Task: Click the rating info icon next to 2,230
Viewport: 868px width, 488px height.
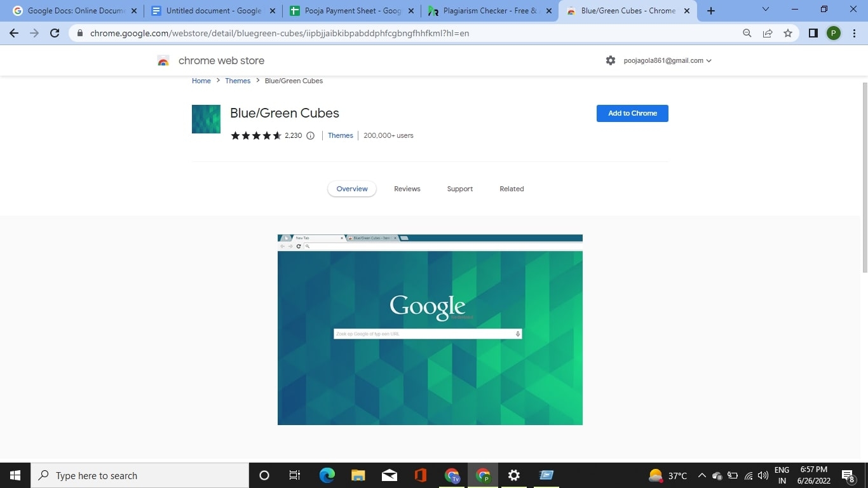Action: click(310, 135)
